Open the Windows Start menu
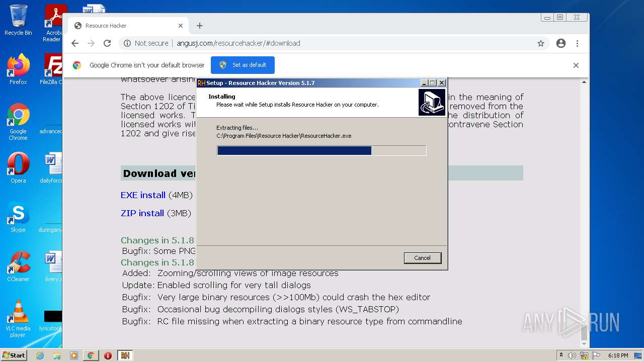The width and height of the screenshot is (644, 362). pos(14,355)
